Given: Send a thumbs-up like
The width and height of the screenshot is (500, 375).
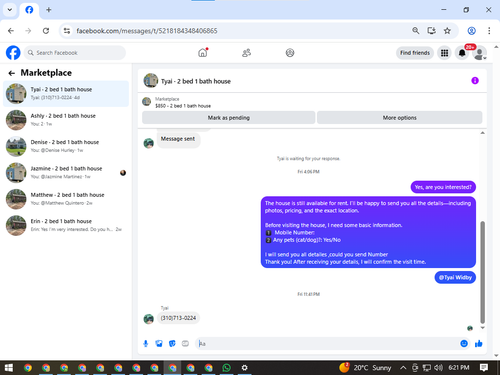Looking at the screenshot, I should (x=479, y=344).
